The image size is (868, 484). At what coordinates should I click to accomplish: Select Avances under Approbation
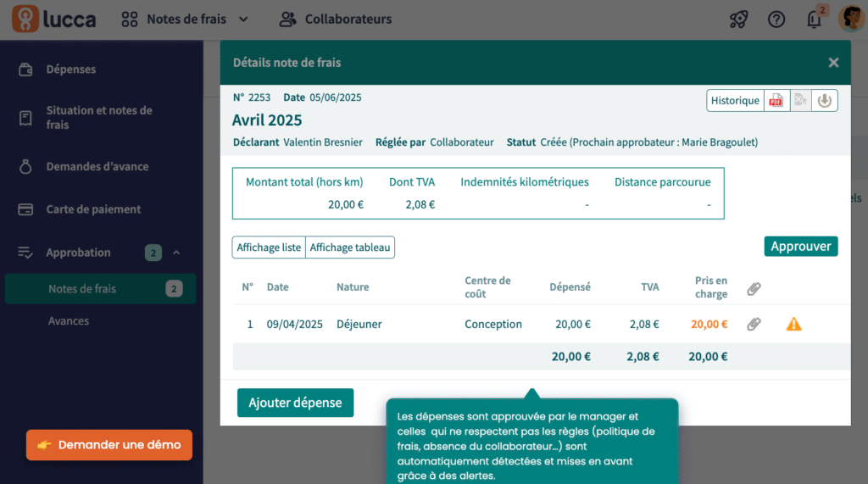[x=69, y=321]
